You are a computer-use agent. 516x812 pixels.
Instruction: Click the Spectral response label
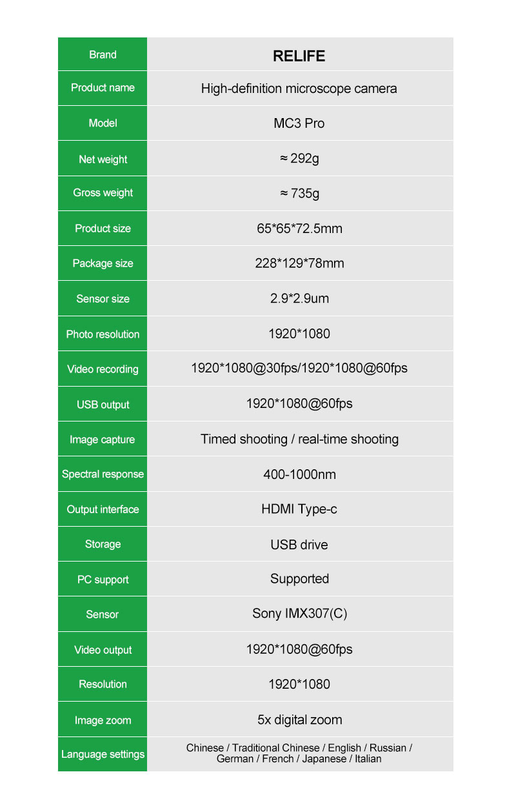point(103,474)
